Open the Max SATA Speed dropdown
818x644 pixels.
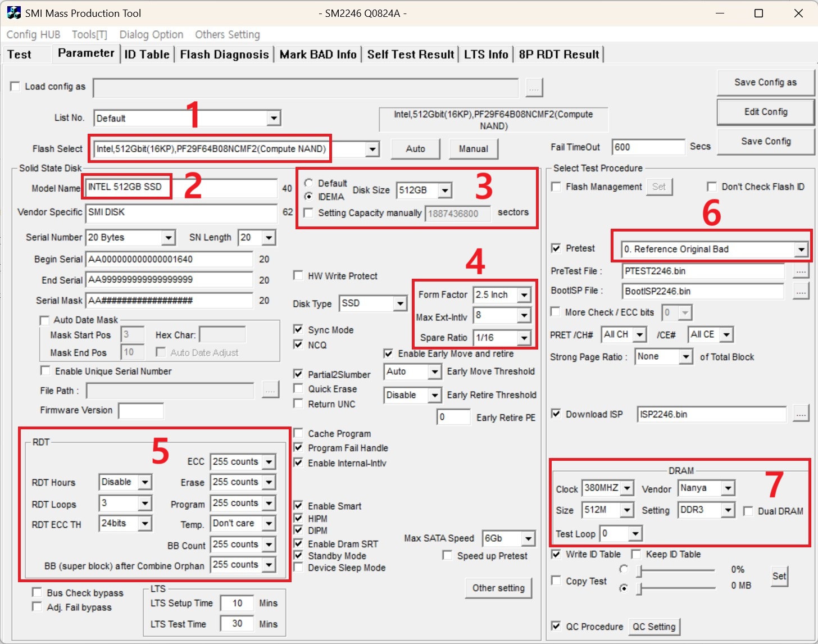[528, 538]
